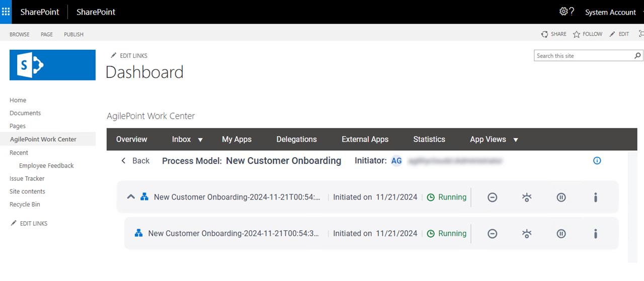Viewport: 644px width, 281px height.
Task: Click the FOLLOW button
Action: tap(588, 34)
